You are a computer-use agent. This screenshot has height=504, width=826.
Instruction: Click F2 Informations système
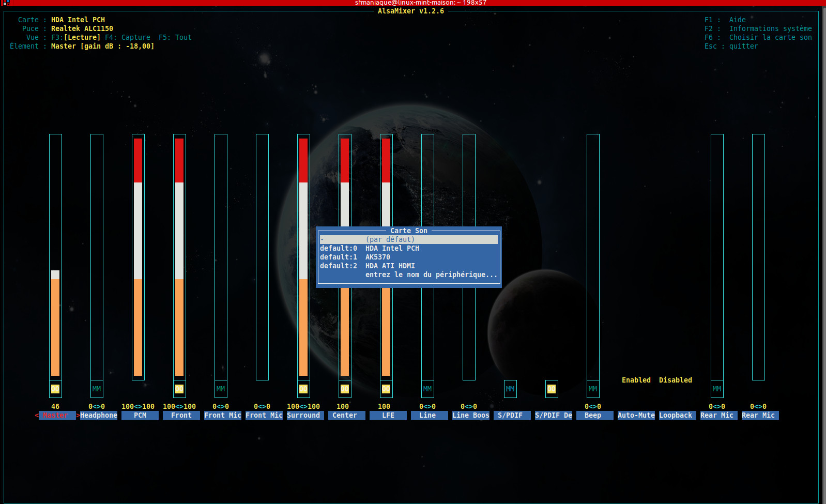click(x=758, y=29)
